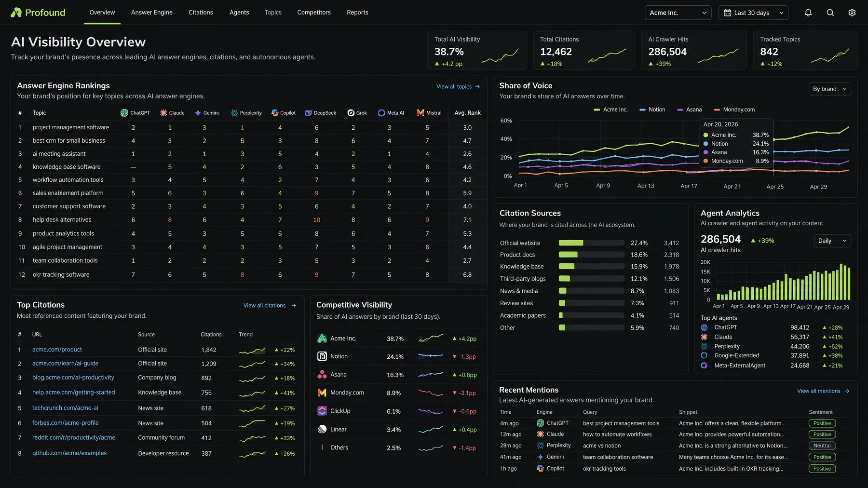This screenshot has width=868, height=488.
Task: Switch to the Overview tab
Action: (x=102, y=13)
